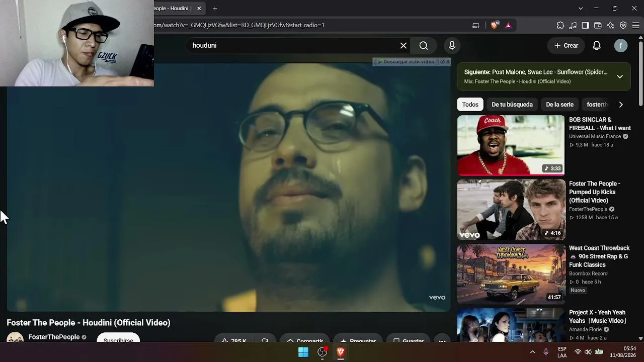Open Brave Shields lion icon

494,25
